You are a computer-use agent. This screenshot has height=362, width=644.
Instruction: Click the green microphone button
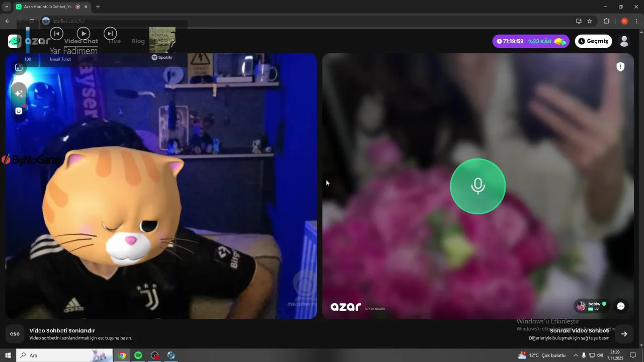click(x=477, y=186)
